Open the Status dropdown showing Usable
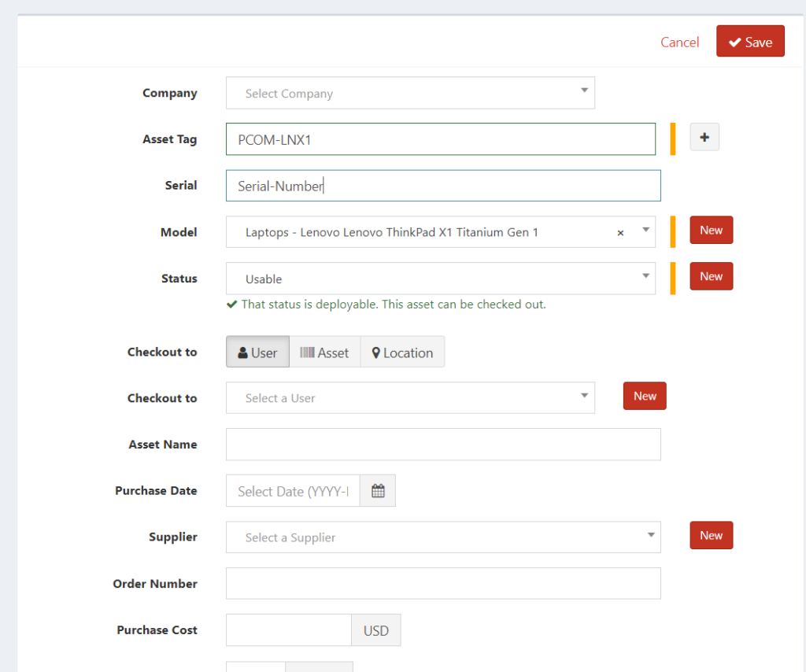The width and height of the screenshot is (806, 672). (441, 279)
